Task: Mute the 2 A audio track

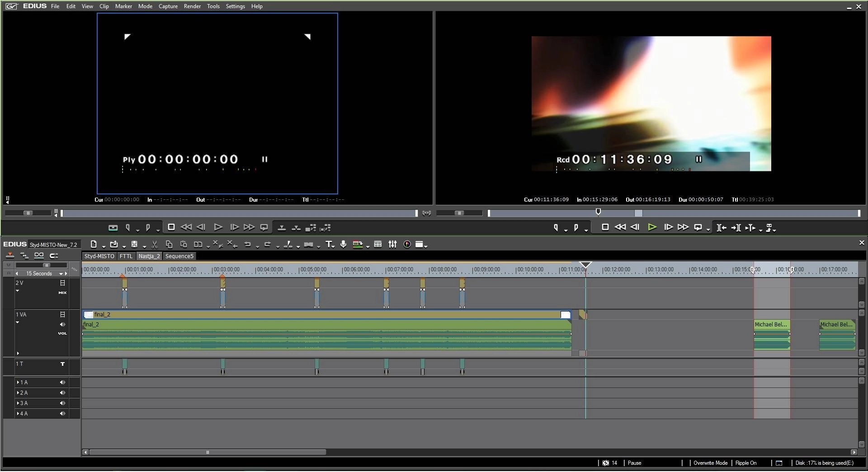Action: (62, 392)
